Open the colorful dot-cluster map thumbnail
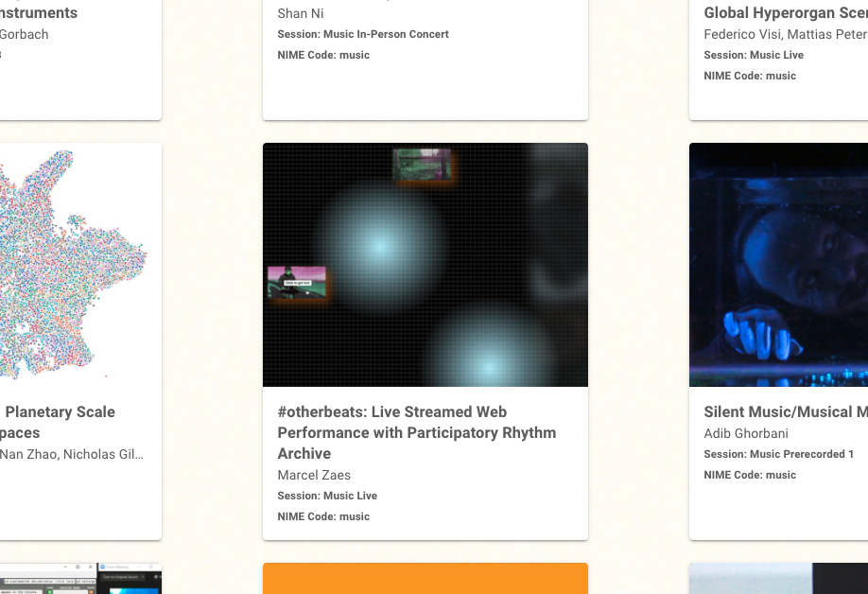Viewport: 868px width, 594px height. pos(80,265)
